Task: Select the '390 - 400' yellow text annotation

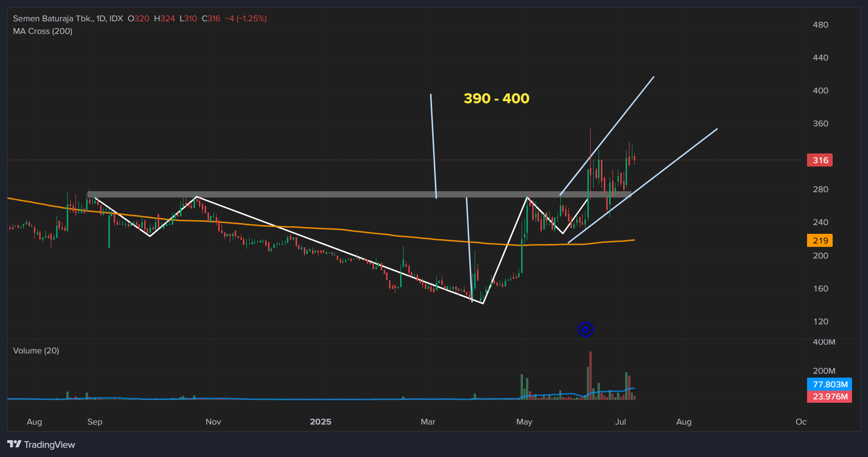Action: point(496,98)
